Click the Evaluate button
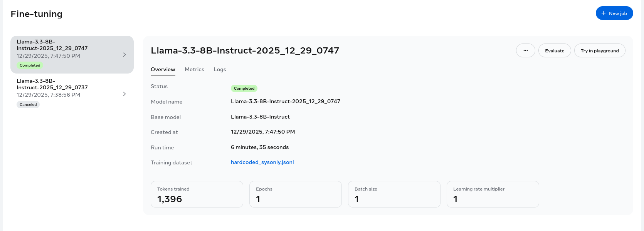 click(554, 50)
